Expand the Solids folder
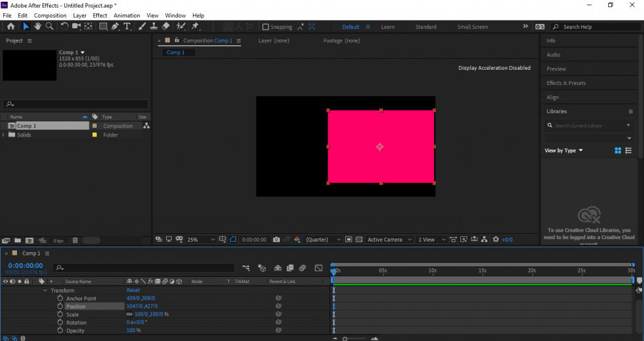The height and width of the screenshot is (341, 644). click(x=3, y=135)
